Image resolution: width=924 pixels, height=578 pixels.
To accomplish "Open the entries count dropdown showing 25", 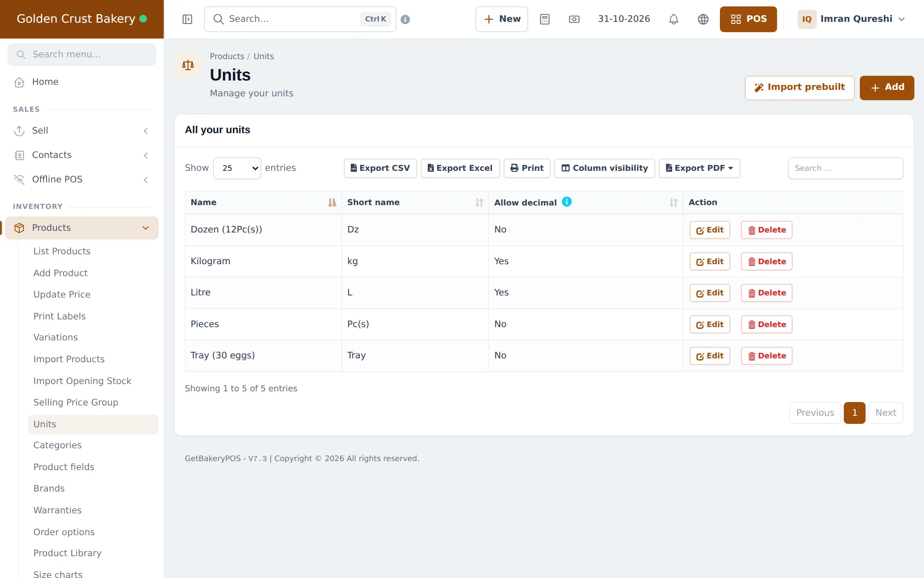I will [x=237, y=168].
